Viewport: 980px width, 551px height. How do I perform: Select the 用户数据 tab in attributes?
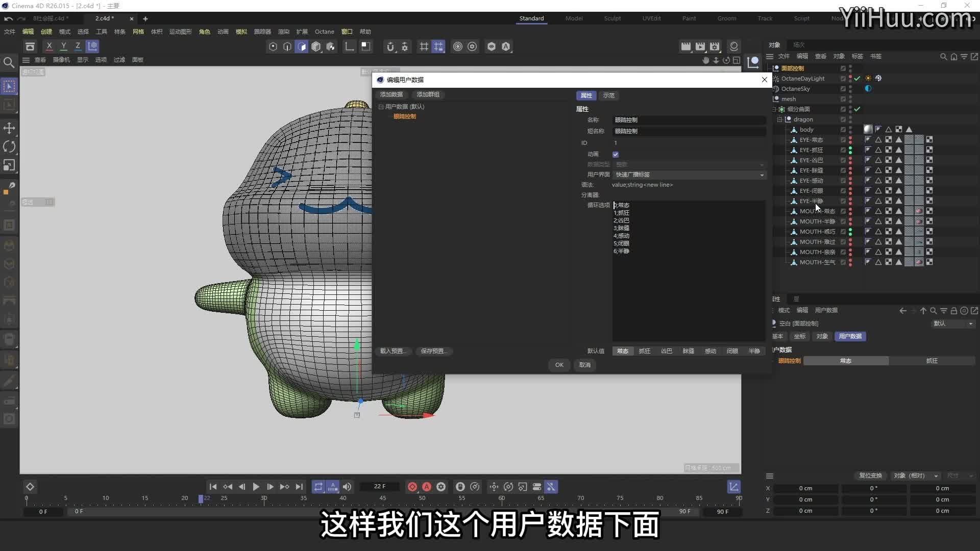[x=850, y=336]
